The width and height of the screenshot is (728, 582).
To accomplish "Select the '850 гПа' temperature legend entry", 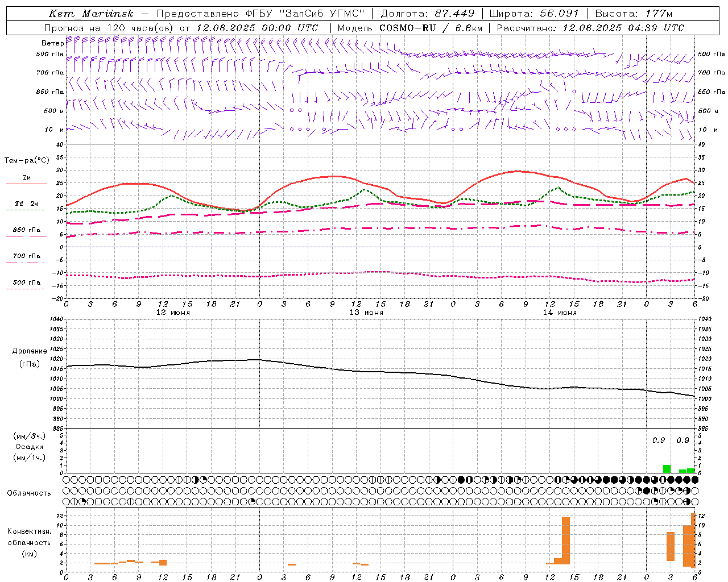I will (x=27, y=230).
